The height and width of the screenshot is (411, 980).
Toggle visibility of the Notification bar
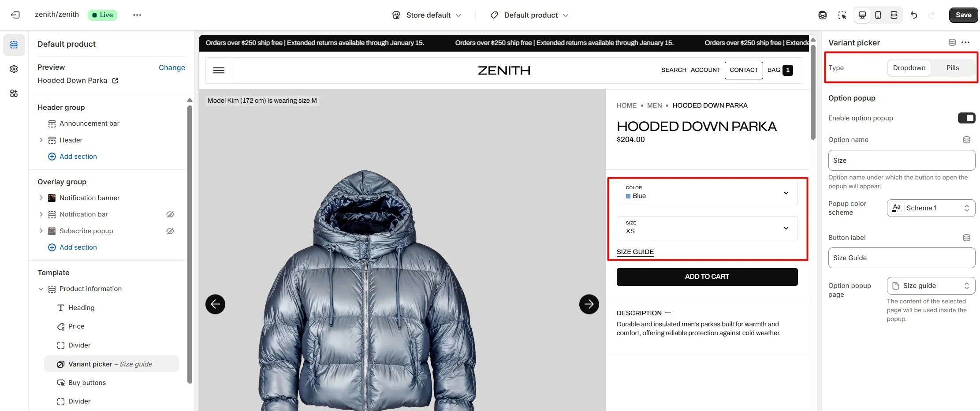[x=170, y=214]
